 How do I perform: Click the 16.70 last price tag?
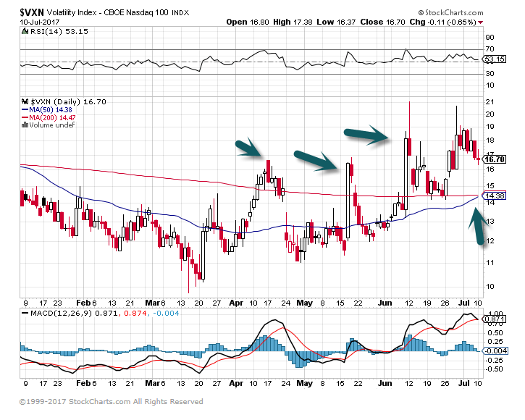(x=495, y=159)
